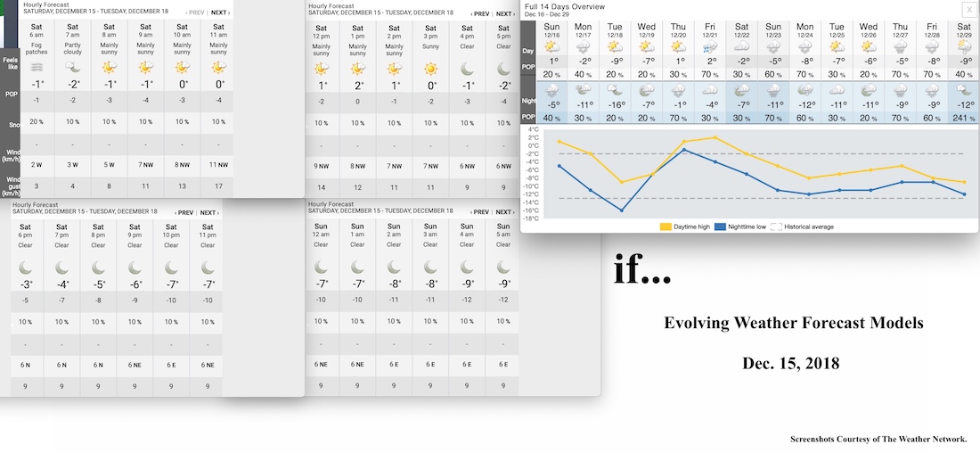Click the -16° night low for Tue 12/18

(615, 105)
